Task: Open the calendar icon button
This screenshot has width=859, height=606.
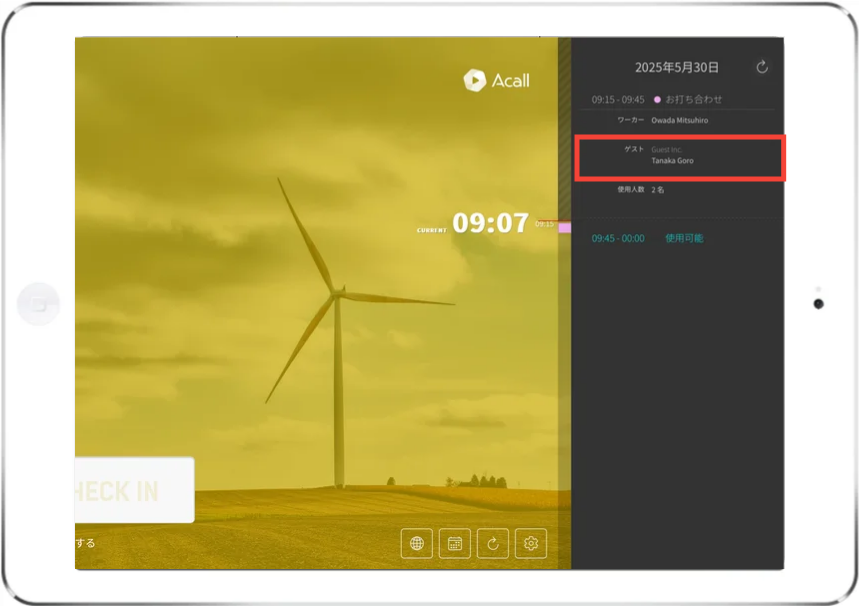Action: (455, 543)
